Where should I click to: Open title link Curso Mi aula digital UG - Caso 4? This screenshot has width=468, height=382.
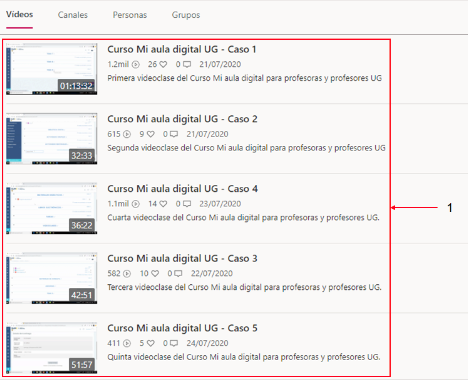pos(182,189)
